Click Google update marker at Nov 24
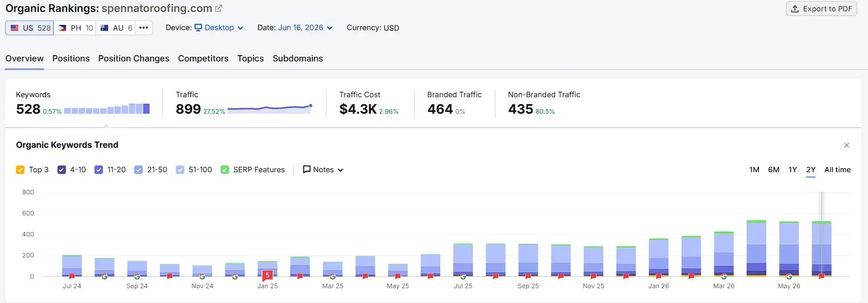The height and width of the screenshot is (303, 868). click(202, 276)
